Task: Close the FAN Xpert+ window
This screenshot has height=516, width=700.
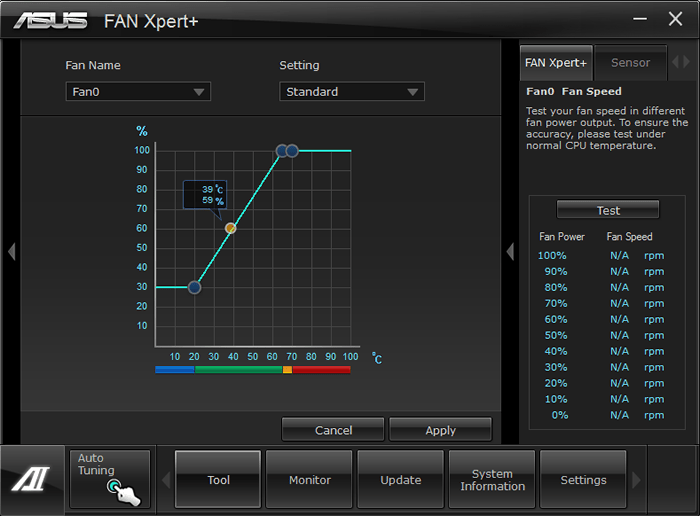Action: click(675, 19)
